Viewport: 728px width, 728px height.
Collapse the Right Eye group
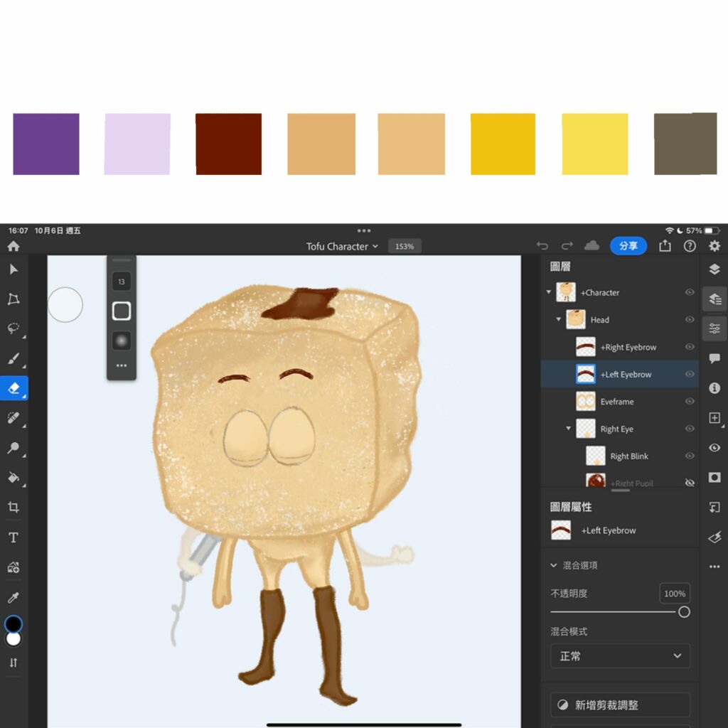[568, 429]
